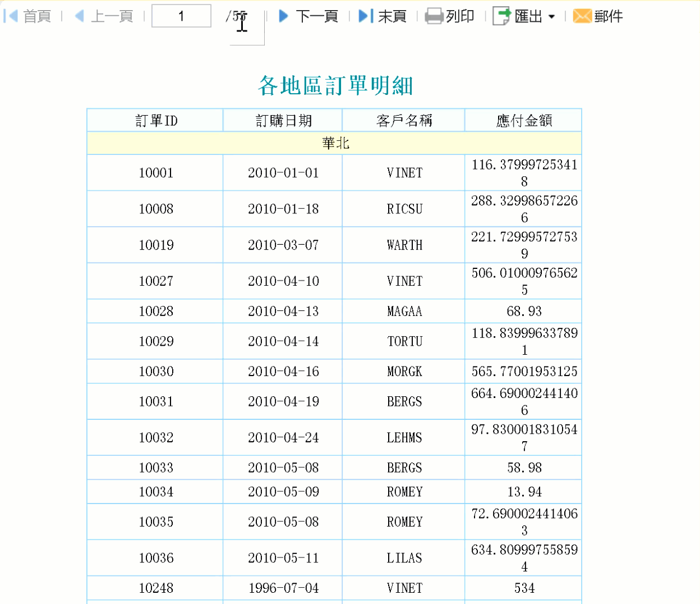Click the export document icon
The width and height of the screenshot is (700, 604).
(501, 16)
